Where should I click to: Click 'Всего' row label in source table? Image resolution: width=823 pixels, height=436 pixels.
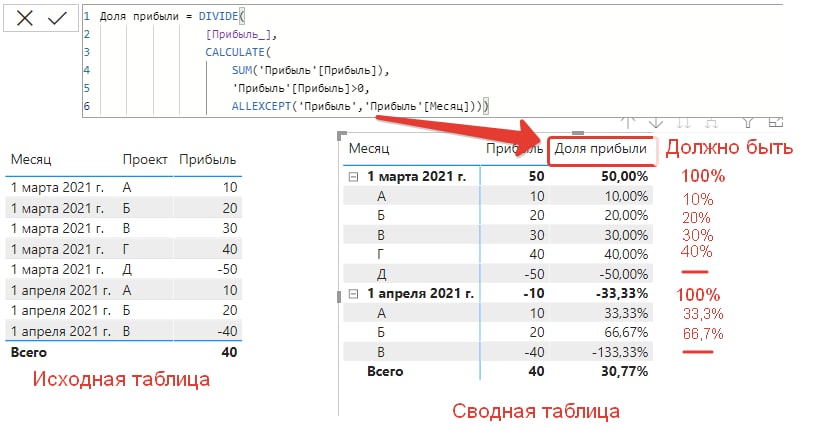[28, 353]
